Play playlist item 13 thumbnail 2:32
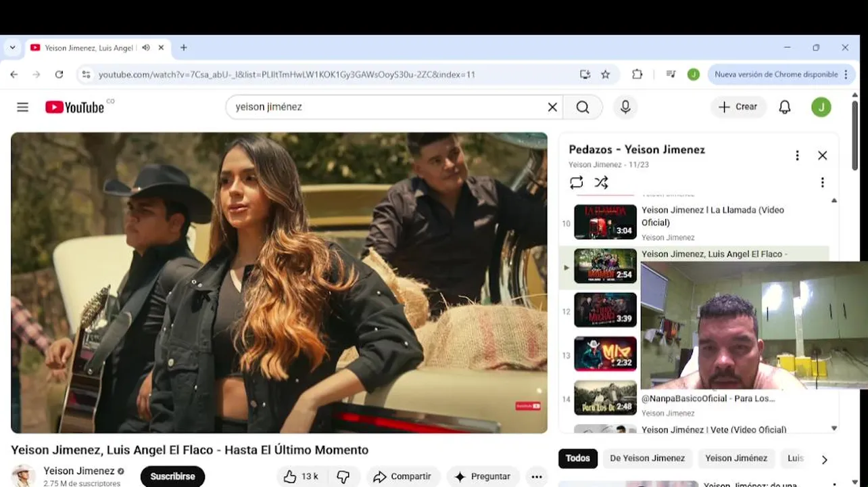The image size is (868, 487). 605,354
